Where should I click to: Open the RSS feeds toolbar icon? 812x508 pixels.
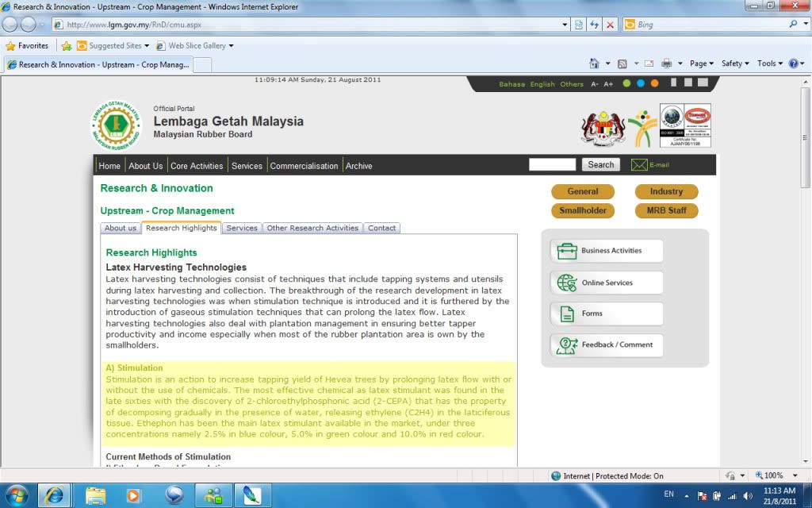(x=622, y=63)
